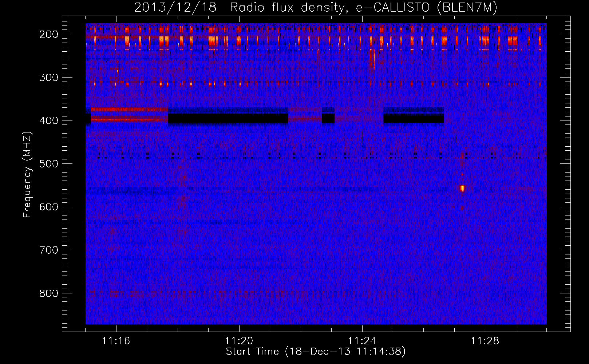Click the 800 frequency tick label
Image resolution: width=589 pixels, height=364 pixels.
[x=49, y=293]
